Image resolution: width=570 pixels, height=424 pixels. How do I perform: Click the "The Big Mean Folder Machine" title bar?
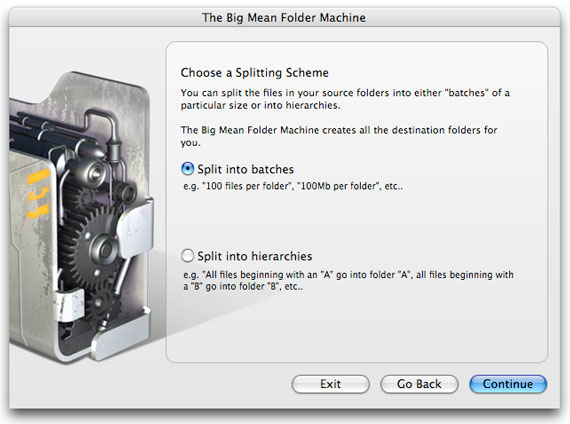point(284,17)
